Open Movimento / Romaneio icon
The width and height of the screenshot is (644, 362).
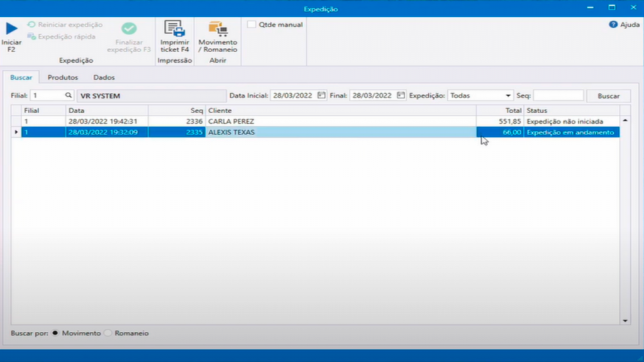coord(218,29)
